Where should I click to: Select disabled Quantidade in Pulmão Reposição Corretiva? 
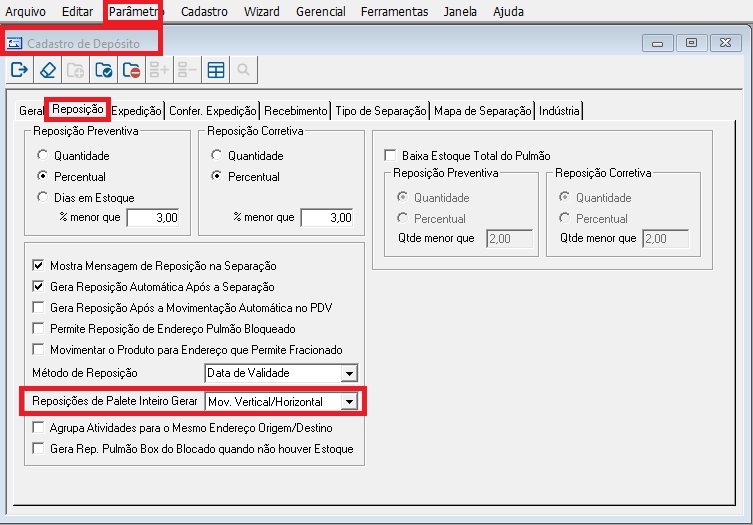[x=564, y=197]
